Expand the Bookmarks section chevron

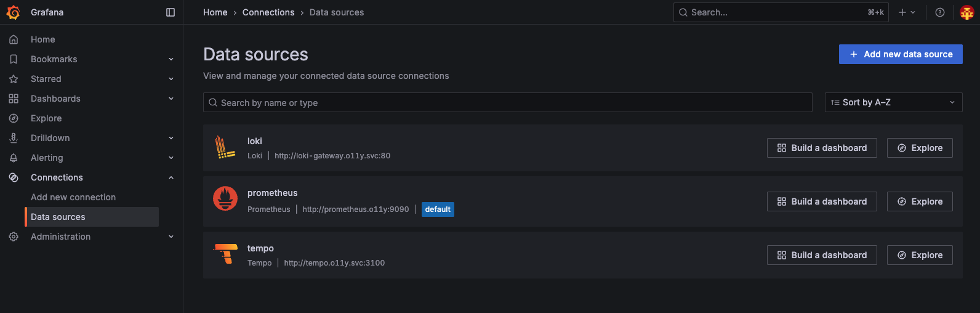[x=171, y=59]
